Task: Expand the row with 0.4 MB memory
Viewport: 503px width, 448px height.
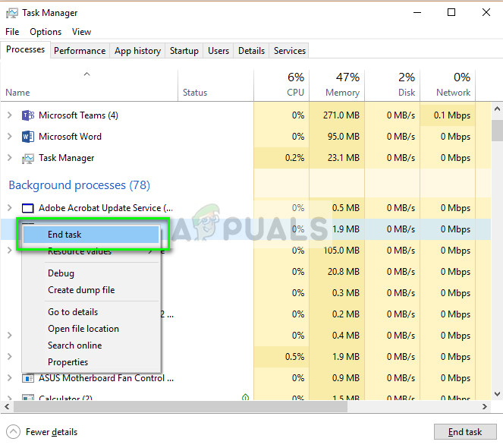Action: 10,336
